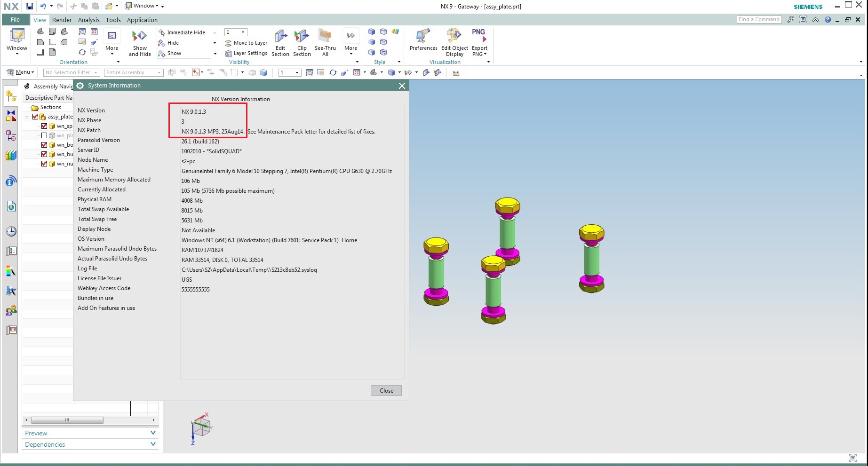Open the No Selection Filter dropdown

tap(71, 72)
